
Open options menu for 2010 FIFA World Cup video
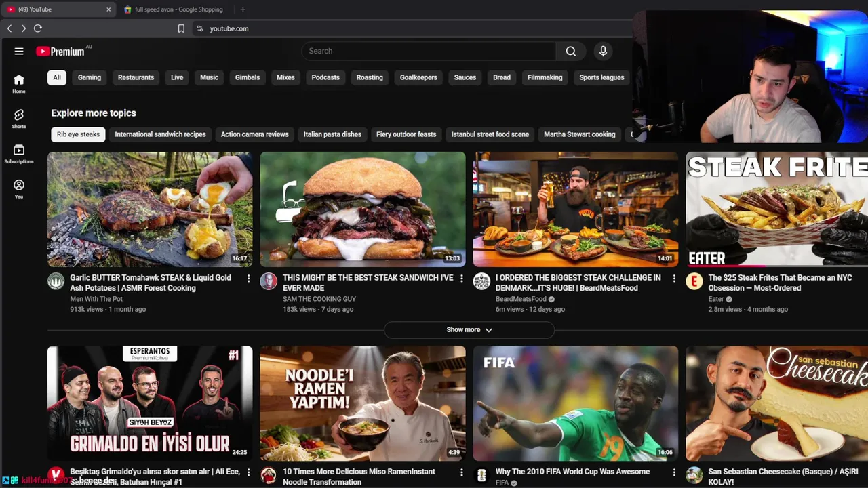(674, 472)
